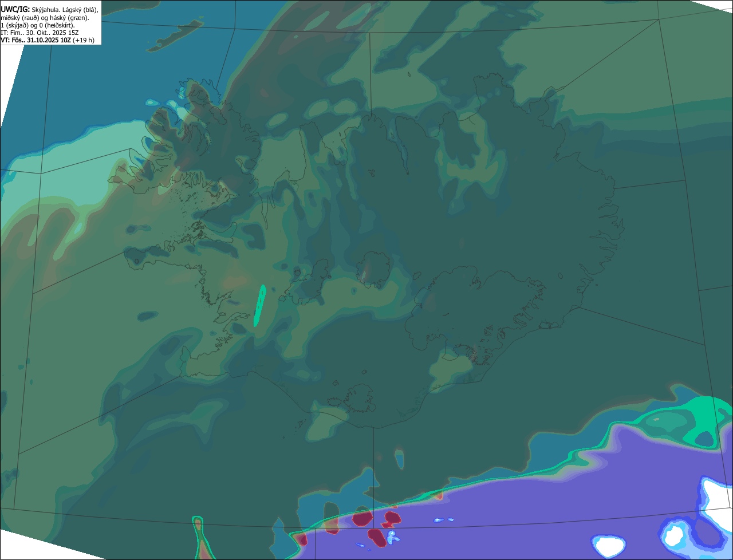Click the 'IT: Fim.. 30. Okt.. 2025 15Z' line

click(40, 33)
